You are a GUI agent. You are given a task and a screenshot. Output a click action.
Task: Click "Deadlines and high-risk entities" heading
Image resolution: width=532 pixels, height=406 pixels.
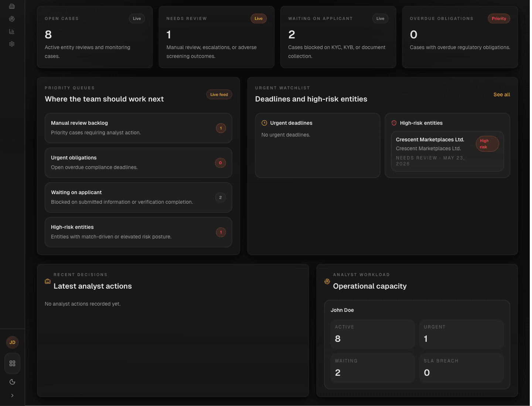tap(311, 99)
